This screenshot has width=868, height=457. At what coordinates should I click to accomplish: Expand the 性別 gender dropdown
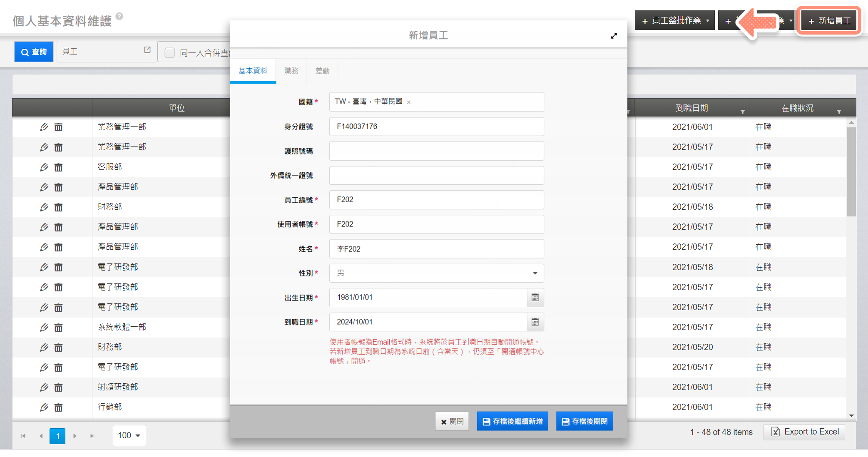coord(535,273)
